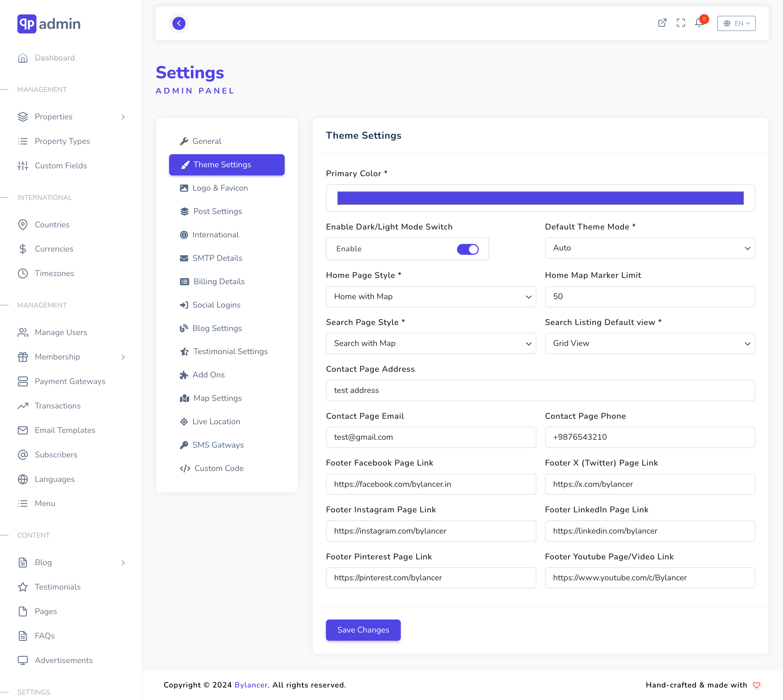Click the Footer Instagram Page Link field
This screenshot has height=700, width=783.
[431, 531]
